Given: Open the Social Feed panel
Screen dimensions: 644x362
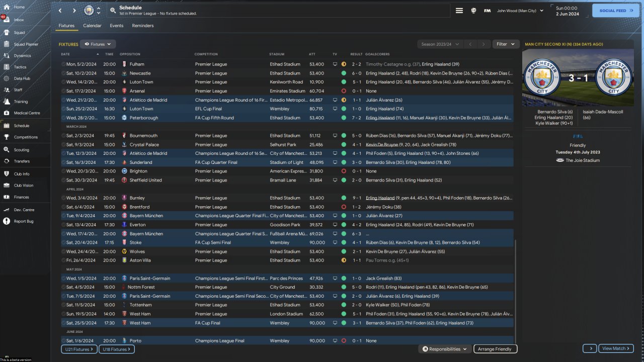Looking at the screenshot, I should tap(616, 11).
